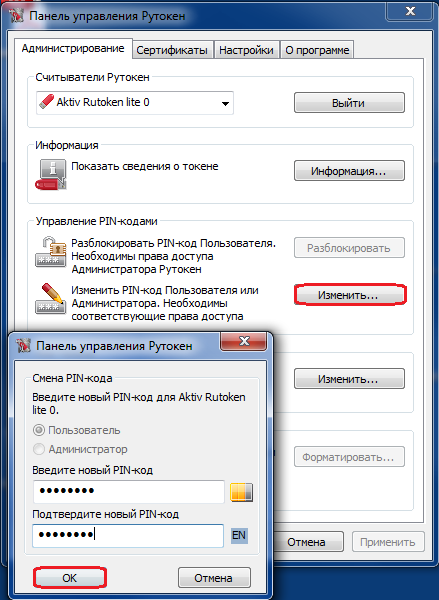The width and height of the screenshot is (439, 600).
Task: Select the Пользователь radio button
Action: pyautogui.click(x=39, y=430)
